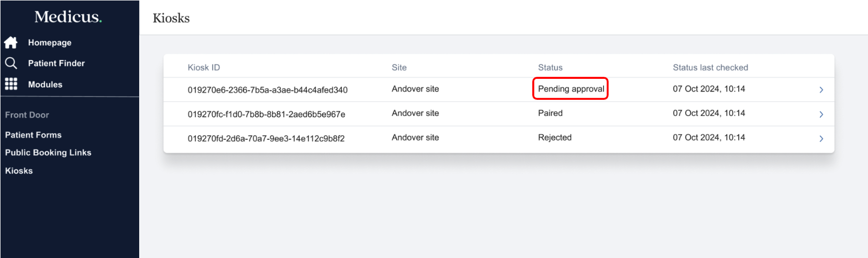Click the Medicus logo
The width and height of the screenshot is (868, 258).
click(x=68, y=17)
